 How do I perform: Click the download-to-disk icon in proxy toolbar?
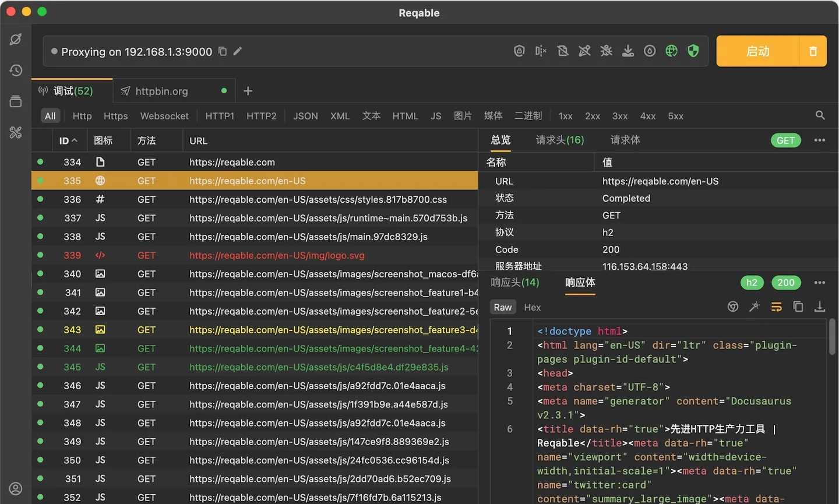coord(628,51)
